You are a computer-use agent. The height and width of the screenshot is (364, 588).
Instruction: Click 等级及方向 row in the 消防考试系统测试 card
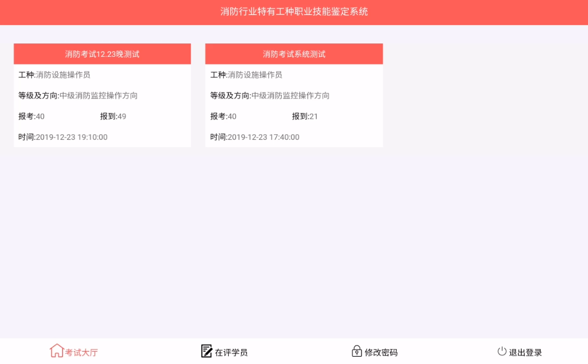click(270, 95)
